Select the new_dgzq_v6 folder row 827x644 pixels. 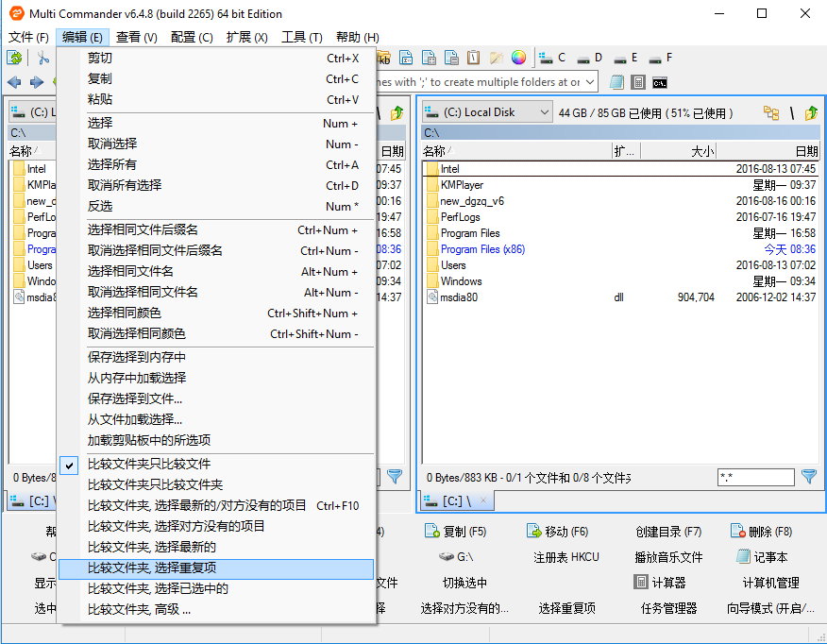[621, 201]
